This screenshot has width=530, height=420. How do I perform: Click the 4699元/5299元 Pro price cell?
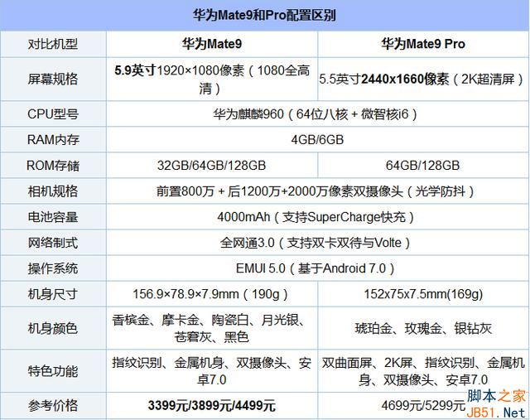(x=423, y=405)
